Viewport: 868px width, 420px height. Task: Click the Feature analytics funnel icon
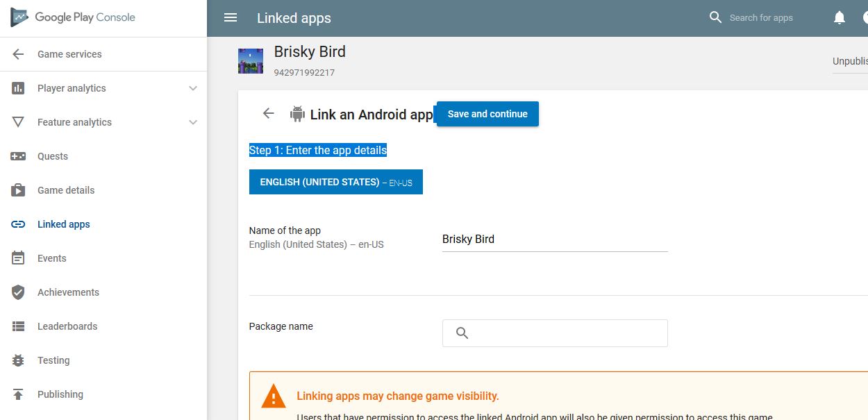click(19, 122)
